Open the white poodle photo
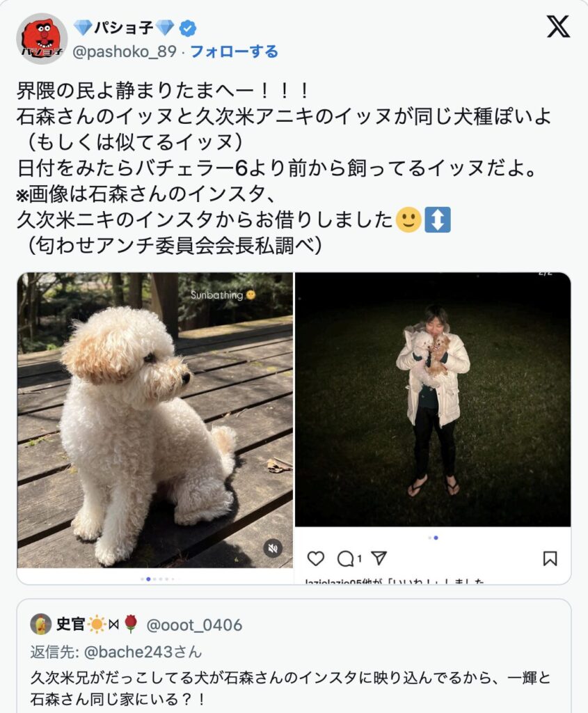The image size is (588, 713). pyautogui.click(x=155, y=420)
